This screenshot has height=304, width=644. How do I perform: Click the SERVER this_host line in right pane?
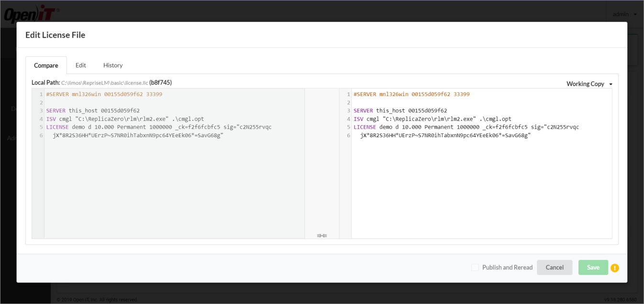(400, 110)
